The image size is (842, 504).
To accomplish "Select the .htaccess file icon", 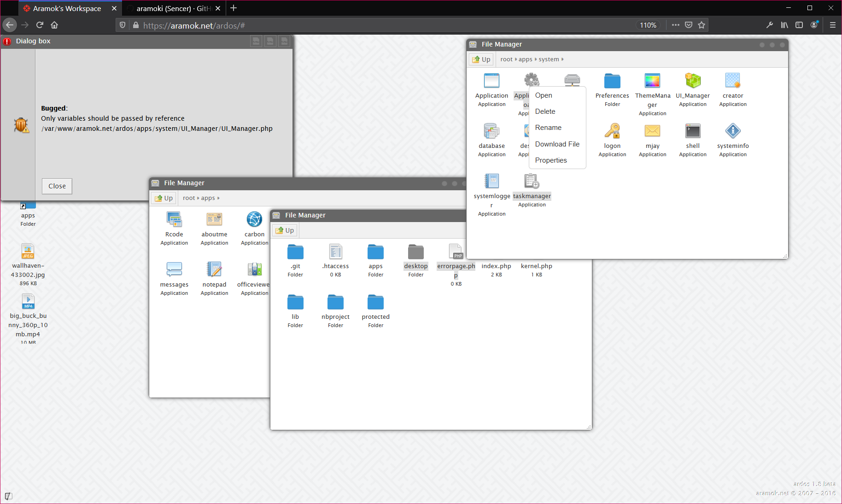I will 335,252.
